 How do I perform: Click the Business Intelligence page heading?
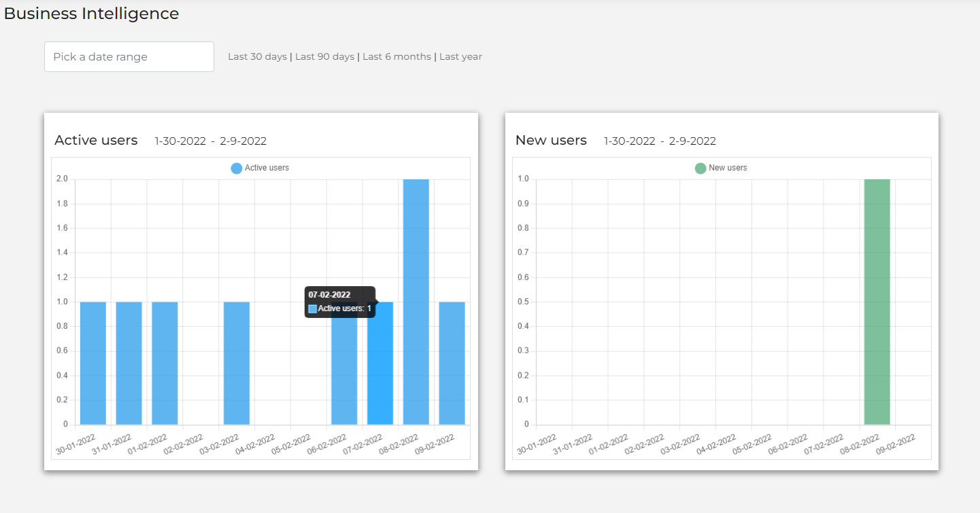coord(92,14)
